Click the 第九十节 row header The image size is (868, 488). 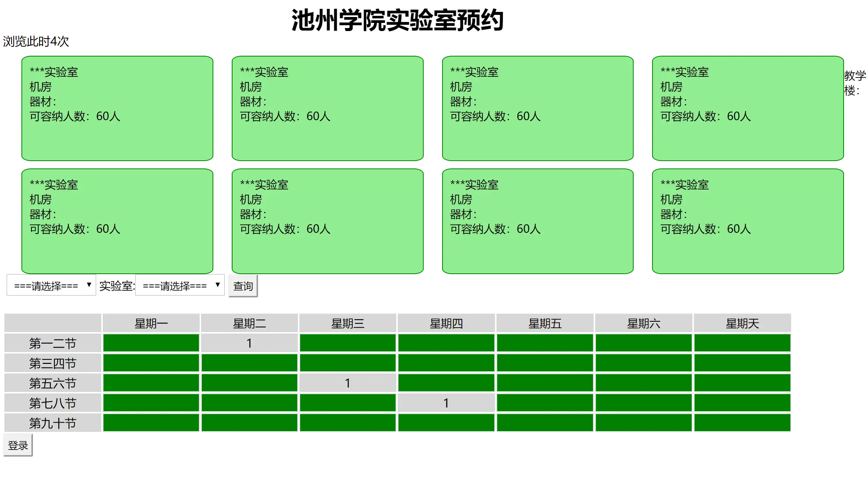[53, 423]
